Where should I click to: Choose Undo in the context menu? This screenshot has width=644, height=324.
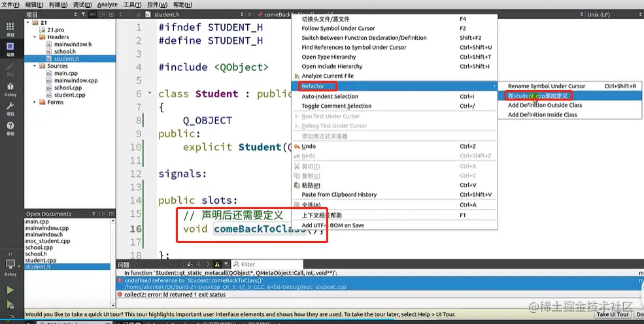coord(395,146)
